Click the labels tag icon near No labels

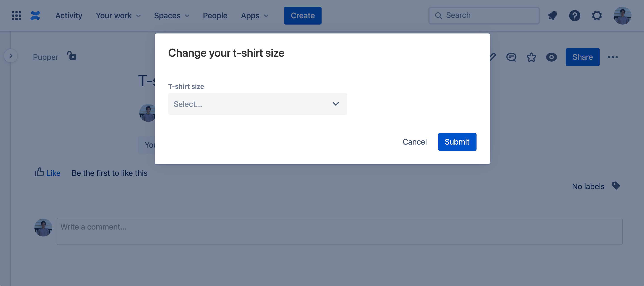(616, 186)
